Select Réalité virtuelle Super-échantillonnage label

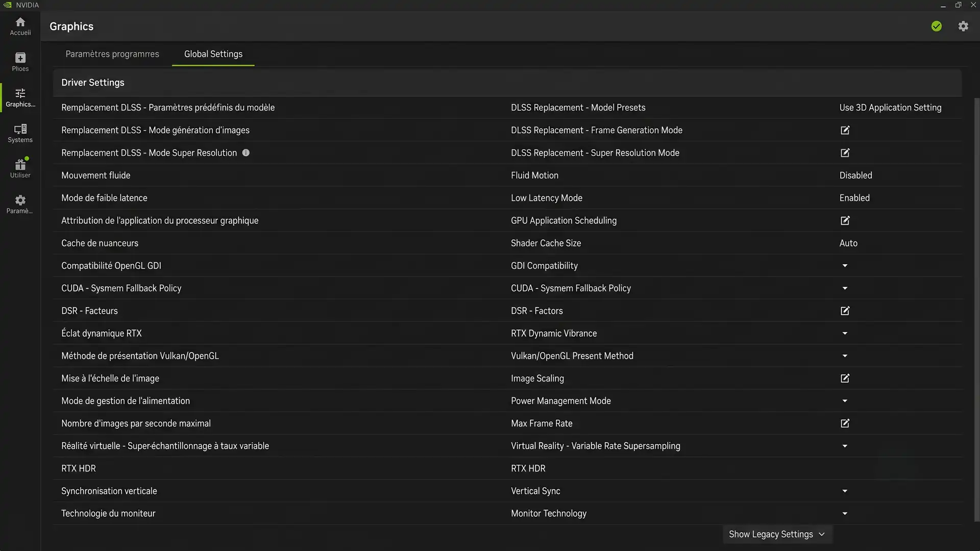point(165,446)
